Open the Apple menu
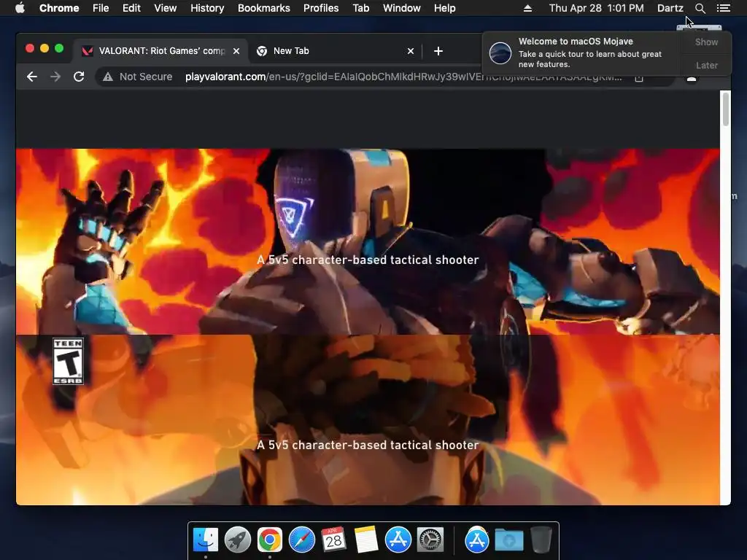 point(20,8)
